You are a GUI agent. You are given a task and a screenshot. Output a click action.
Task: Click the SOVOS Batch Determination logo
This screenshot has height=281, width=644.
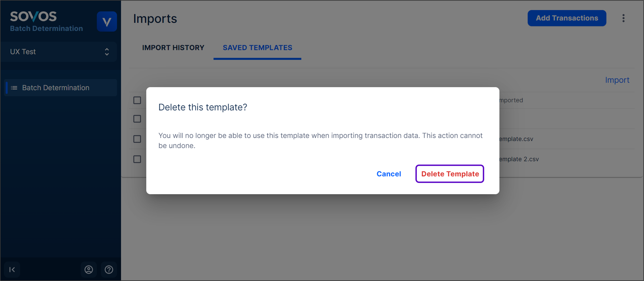[46, 21]
